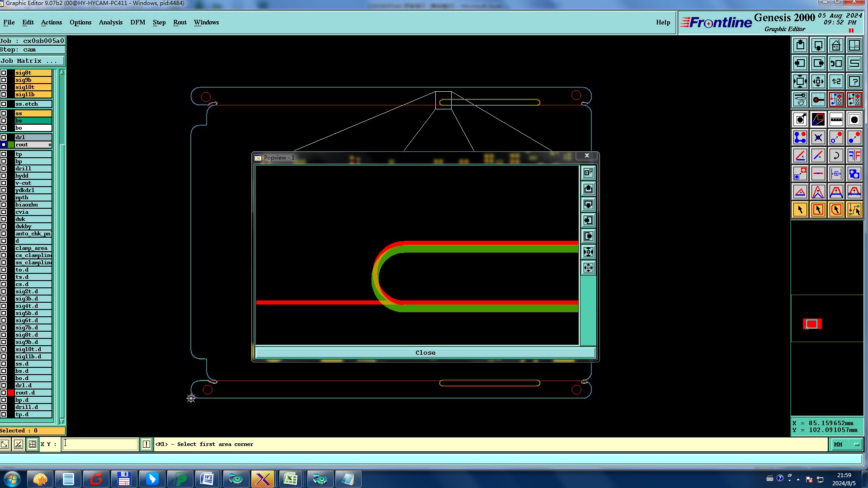This screenshot has width=868, height=488.
Task: Click the question mark query icon
Action: (x=854, y=81)
